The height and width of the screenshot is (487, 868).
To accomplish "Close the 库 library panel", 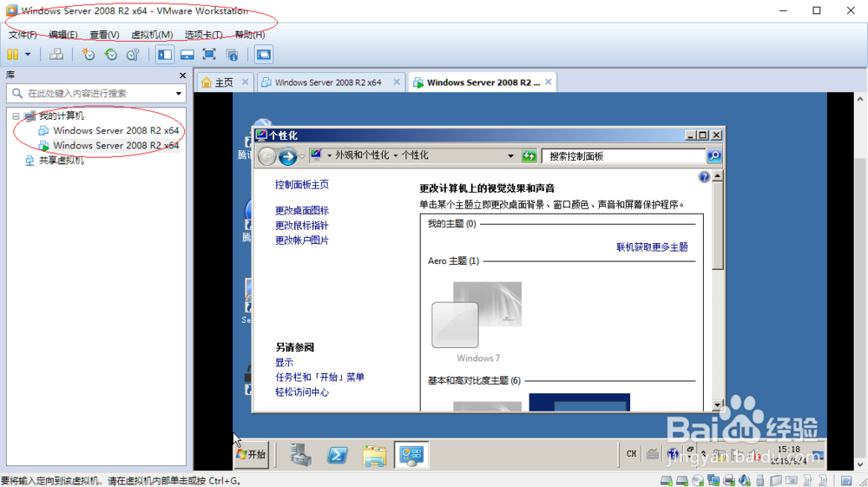I will coord(182,76).
